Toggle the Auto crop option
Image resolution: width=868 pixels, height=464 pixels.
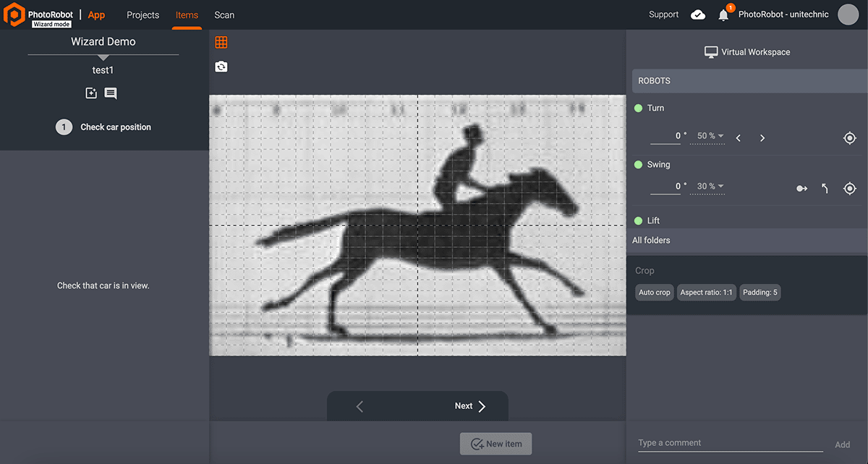coord(654,293)
